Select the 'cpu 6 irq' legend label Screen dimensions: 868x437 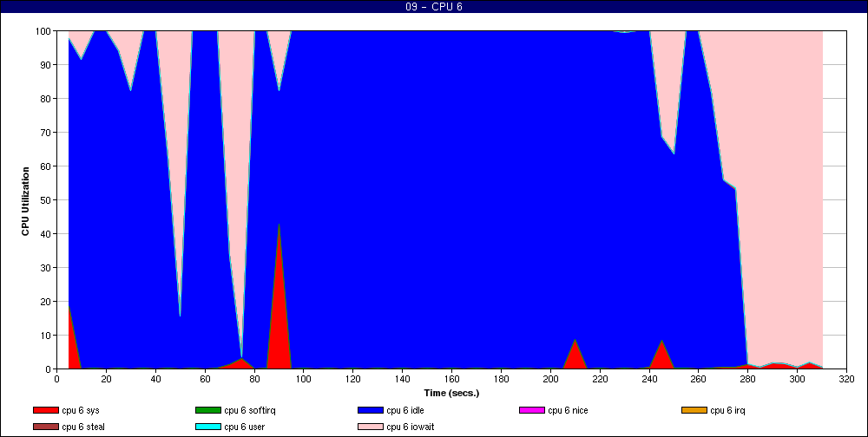tap(728, 410)
